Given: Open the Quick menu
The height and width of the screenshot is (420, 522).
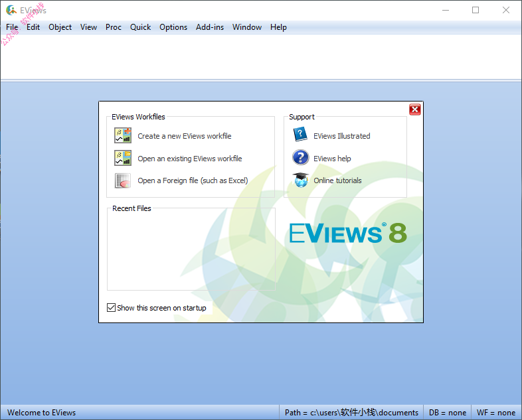Looking at the screenshot, I should (140, 27).
